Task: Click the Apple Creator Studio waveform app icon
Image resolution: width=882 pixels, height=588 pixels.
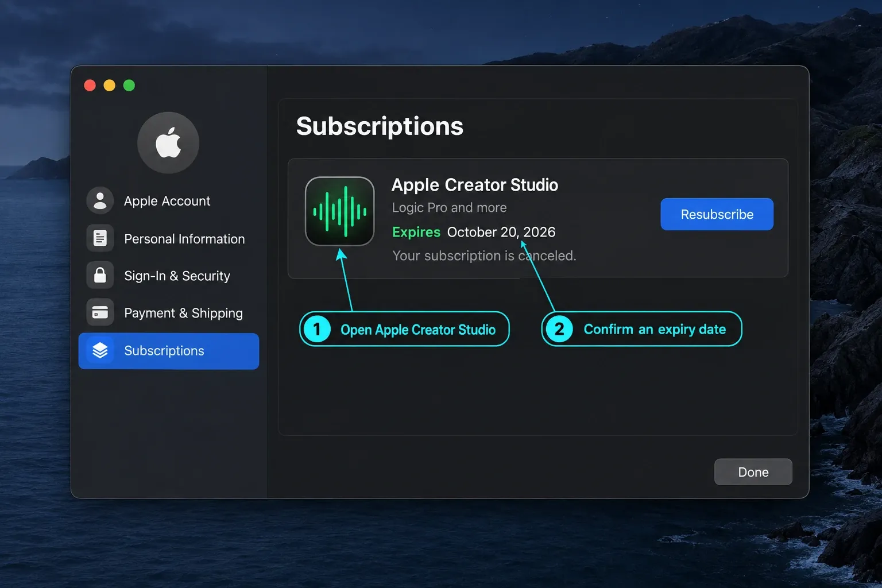Action: (x=340, y=211)
